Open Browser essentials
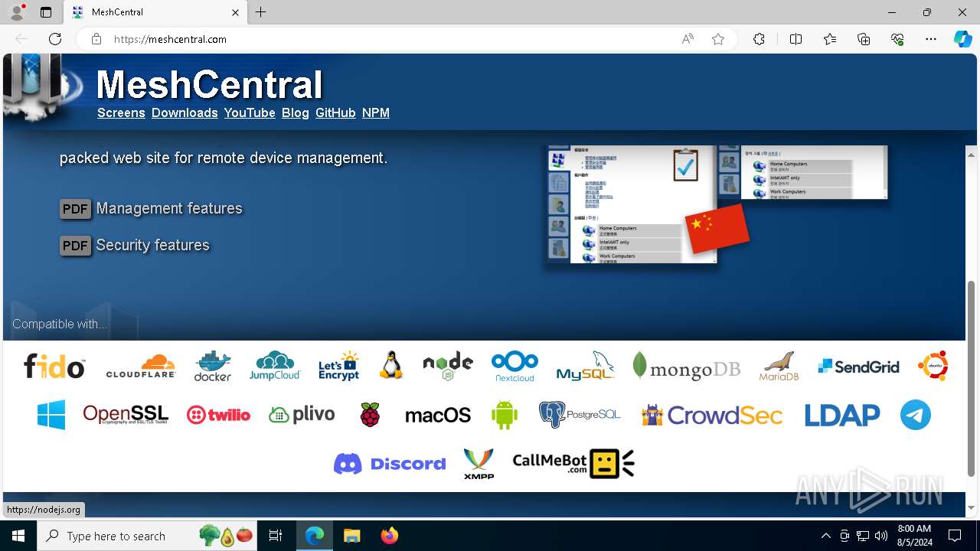This screenshot has width=980, height=551. point(897,39)
